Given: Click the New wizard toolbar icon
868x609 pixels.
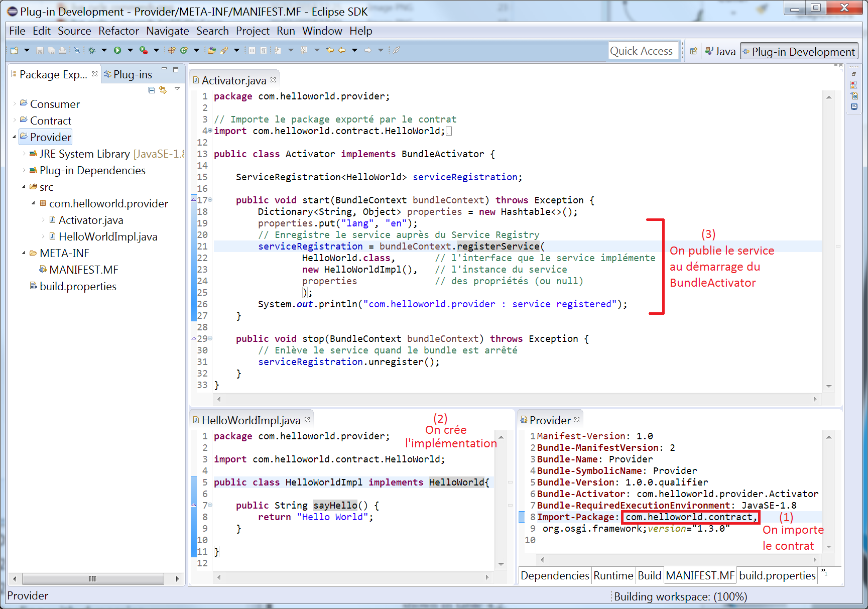Looking at the screenshot, I should (x=14, y=50).
